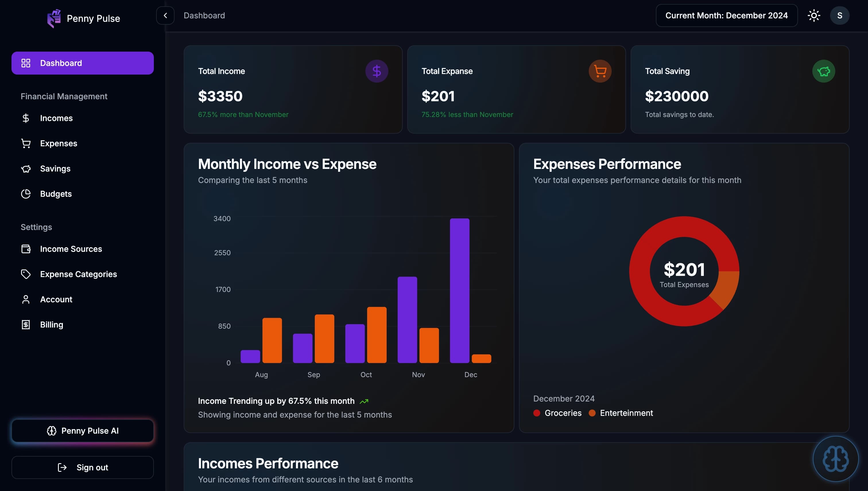Click the green trending-up arrow icon

(x=364, y=401)
